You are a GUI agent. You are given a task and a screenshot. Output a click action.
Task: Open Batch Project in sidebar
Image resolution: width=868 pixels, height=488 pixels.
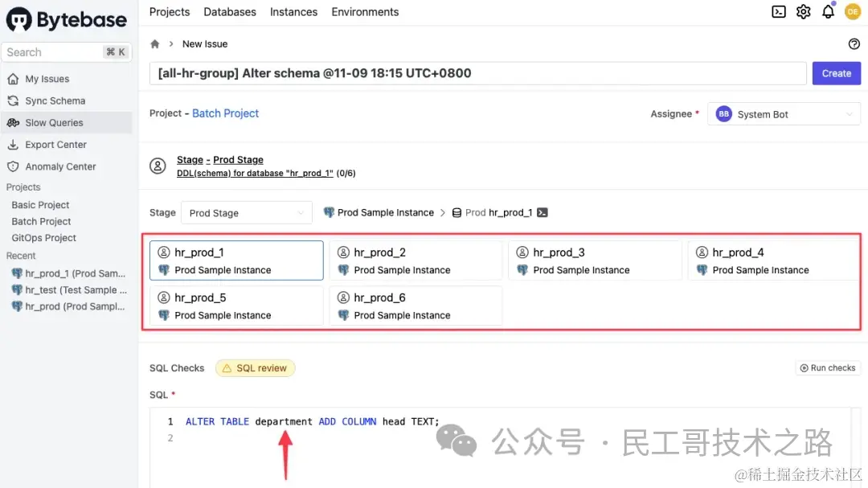click(x=41, y=222)
